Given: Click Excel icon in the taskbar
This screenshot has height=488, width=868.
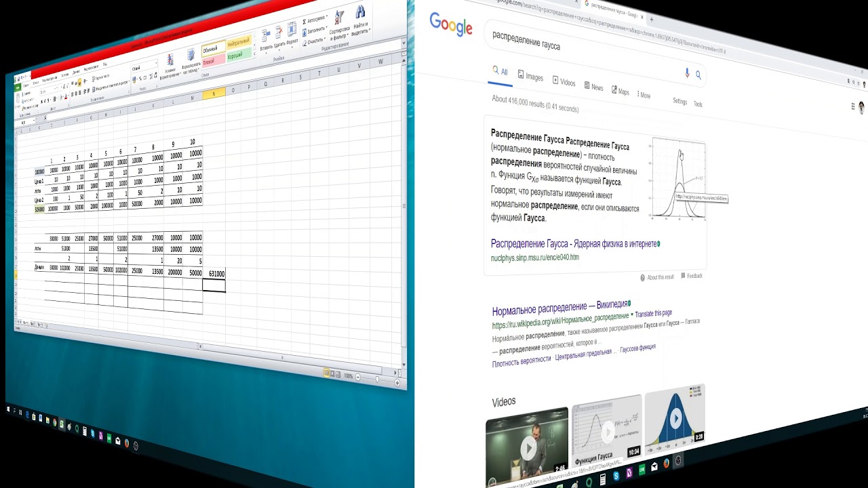Looking at the screenshot, I should click(x=62, y=424).
